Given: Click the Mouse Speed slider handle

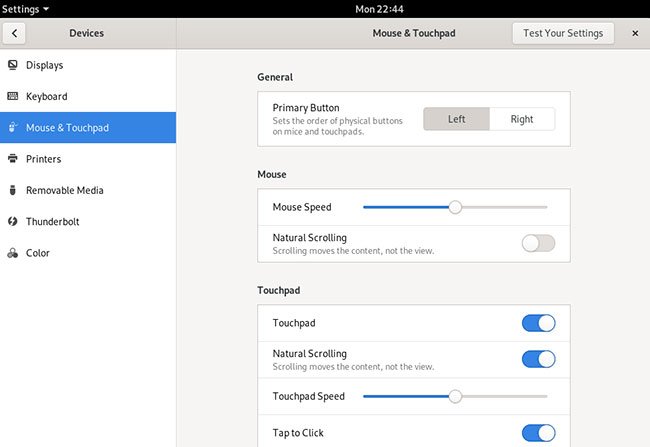Looking at the screenshot, I should [x=455, y=207].
